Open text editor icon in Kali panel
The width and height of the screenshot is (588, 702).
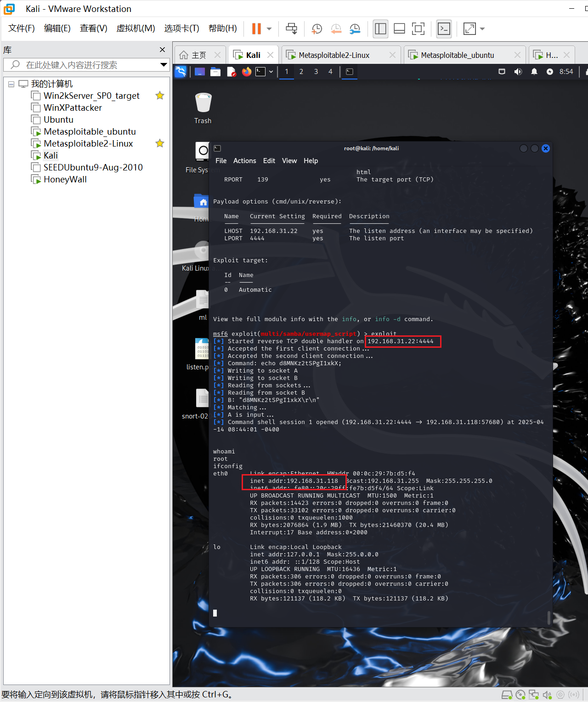[231, 72]
